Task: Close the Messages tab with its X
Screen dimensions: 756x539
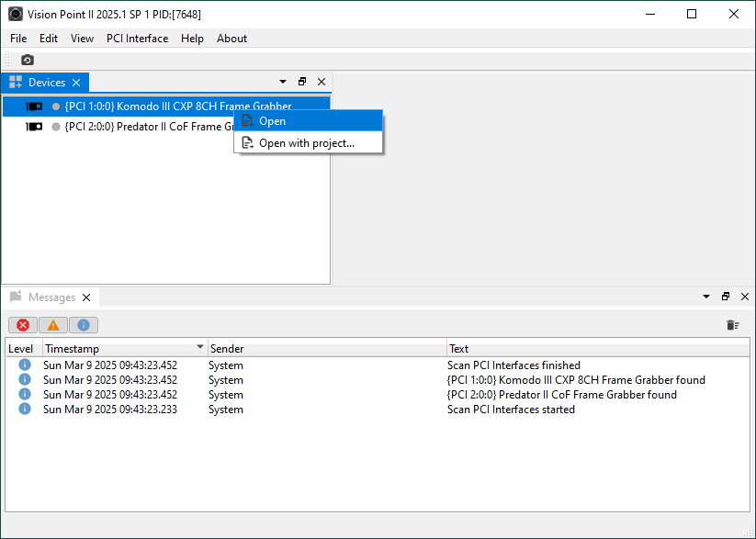Action: point(86,298)
